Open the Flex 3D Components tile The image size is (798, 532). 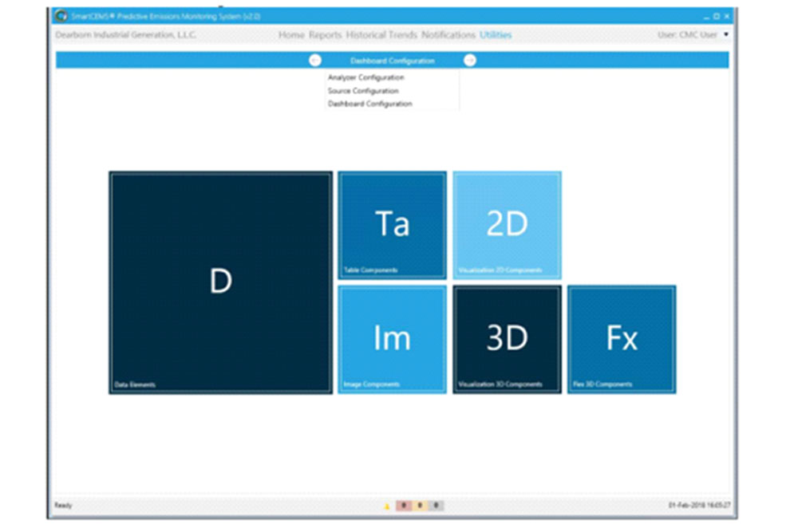click(622, 339)
